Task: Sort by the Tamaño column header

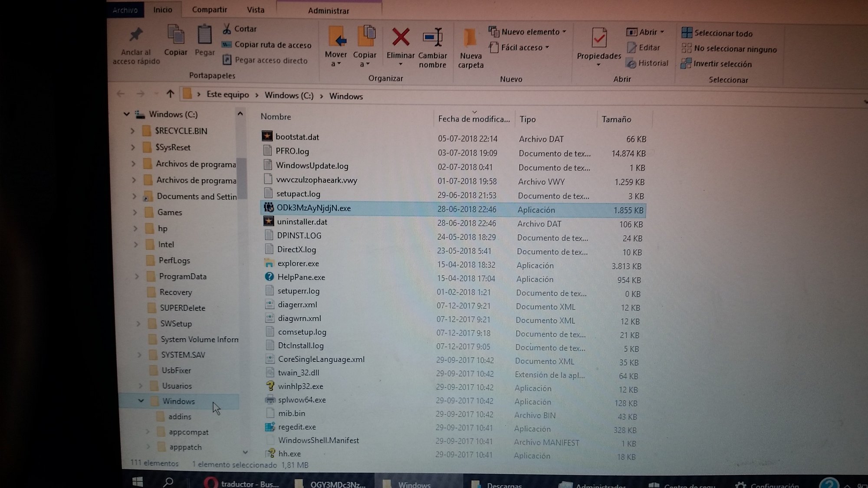Action: pyautogui.click(x=616, y=119)
